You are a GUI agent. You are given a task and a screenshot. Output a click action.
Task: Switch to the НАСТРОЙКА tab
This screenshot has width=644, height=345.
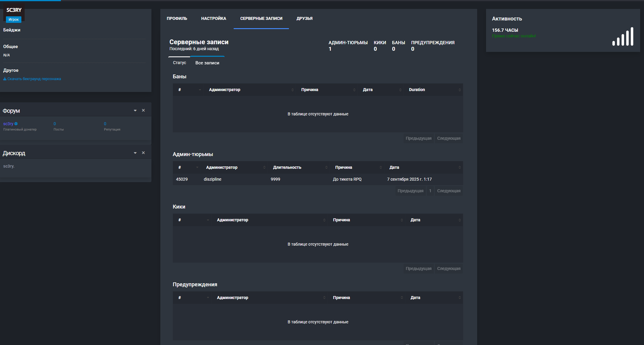(213, 18)
